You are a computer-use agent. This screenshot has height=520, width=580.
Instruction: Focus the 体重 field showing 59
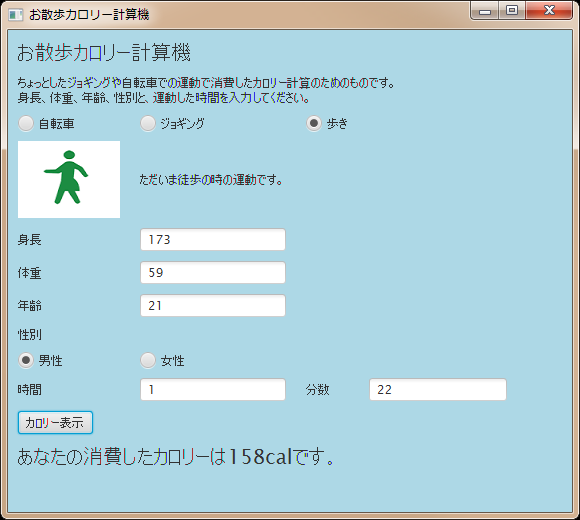click(x=213, y=273)
